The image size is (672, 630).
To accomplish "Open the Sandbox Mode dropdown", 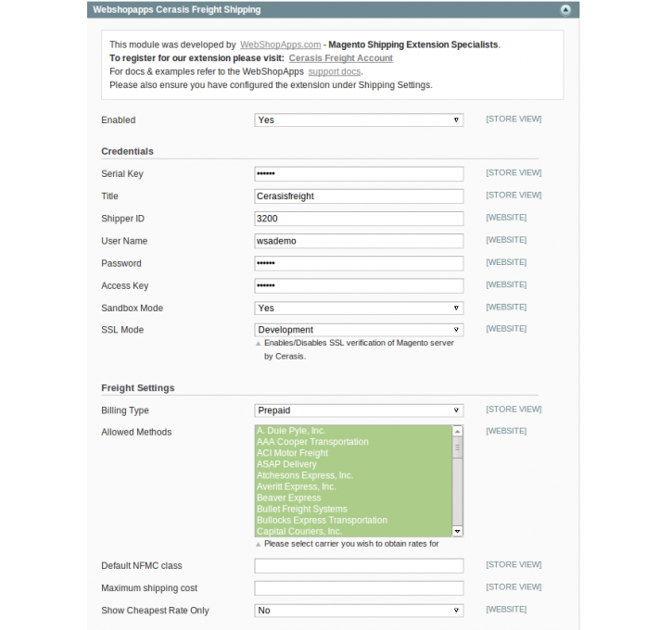I will (359, 308).
